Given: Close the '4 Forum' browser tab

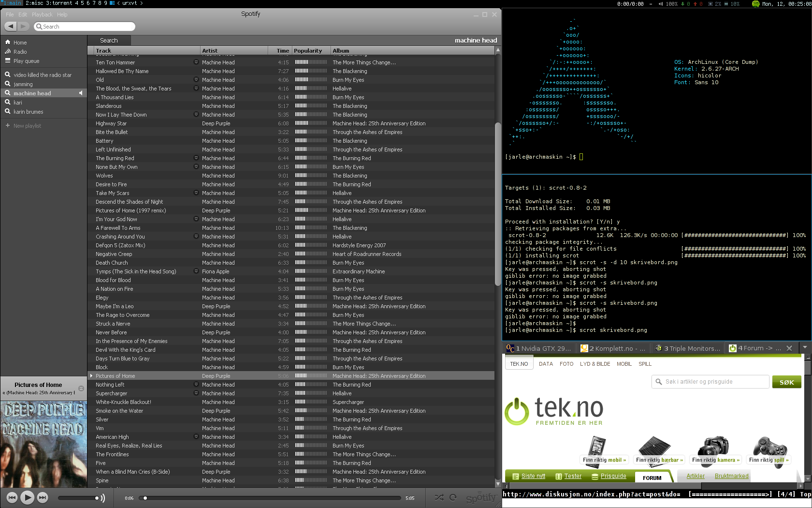Looking at the screenshot, I should coord(789,348).
